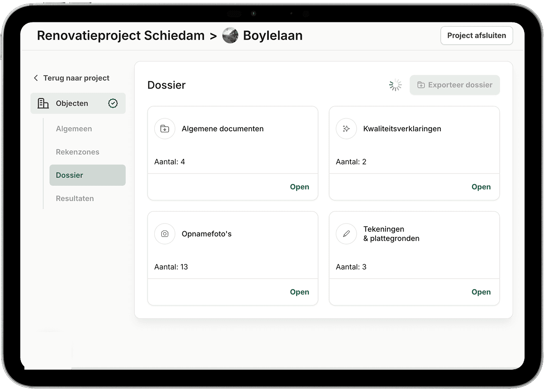Open Opnamefoto's via its Open link
The image size is (545, 392).
coord(299,292)
